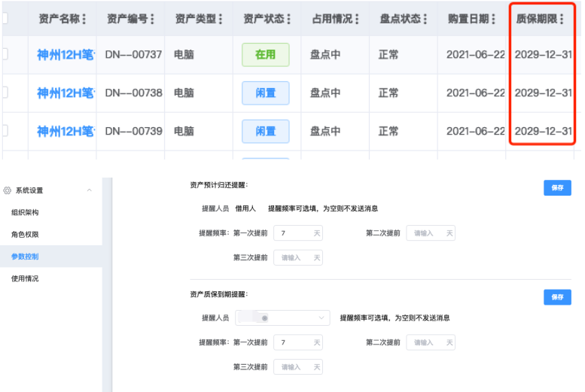Screen dimensions: 585x392
Task: Tick the checkbox for row DN--00737
Action: [x=4, y=54]
